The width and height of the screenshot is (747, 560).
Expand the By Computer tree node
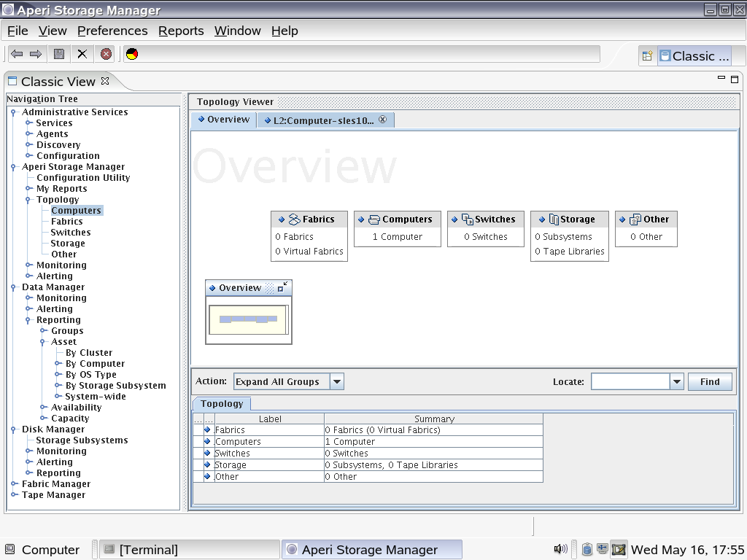coord(58,363)
